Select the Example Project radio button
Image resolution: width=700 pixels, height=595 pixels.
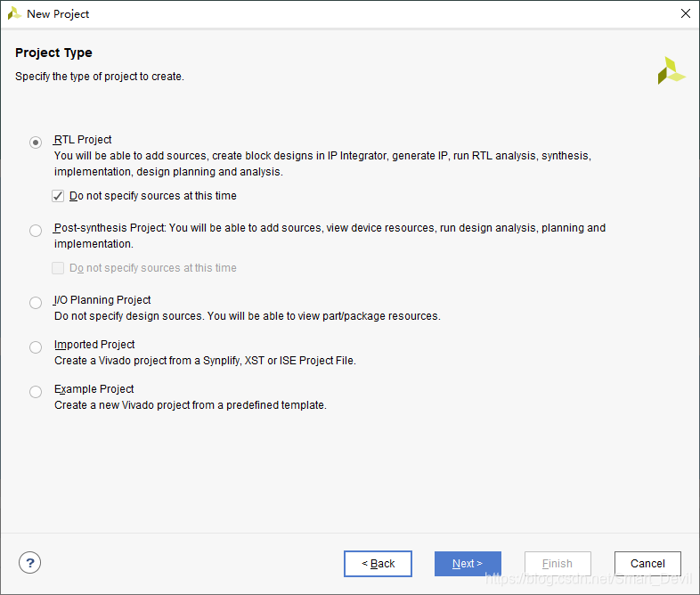coord(36,392)
